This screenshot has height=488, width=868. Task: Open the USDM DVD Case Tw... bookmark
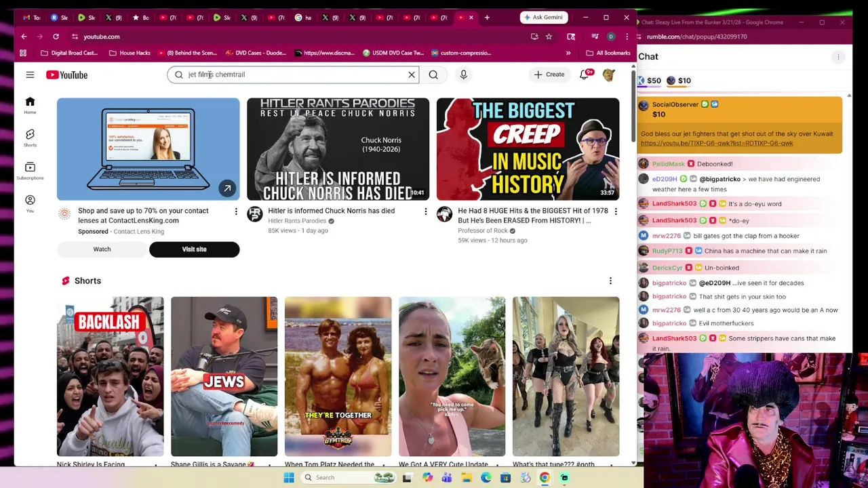pos(393,53)
